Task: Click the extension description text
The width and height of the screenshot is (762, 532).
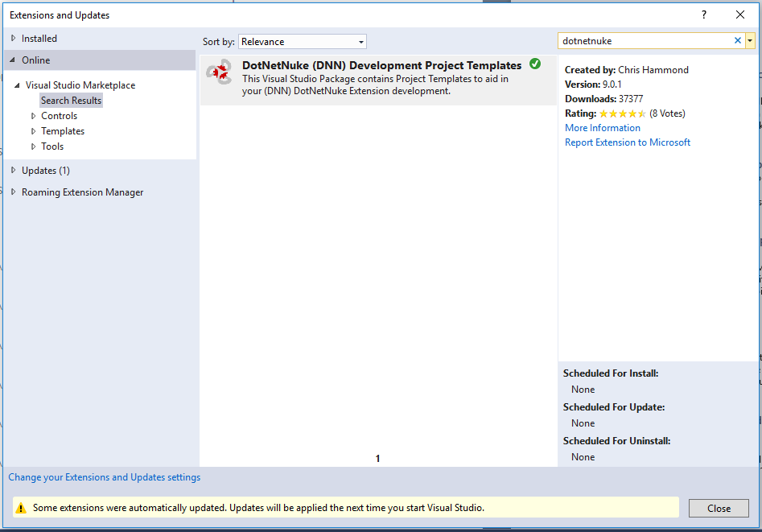Action: (375, 85)
